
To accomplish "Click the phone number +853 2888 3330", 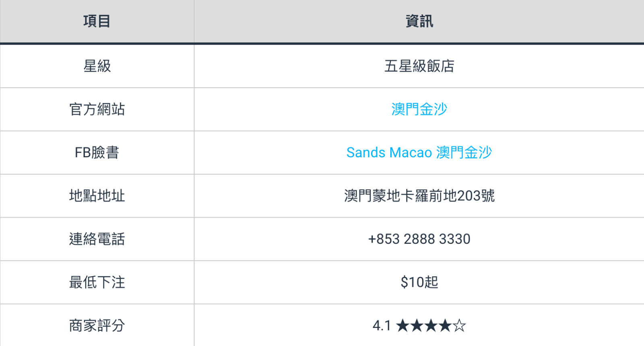I will (x=419, y=239).
